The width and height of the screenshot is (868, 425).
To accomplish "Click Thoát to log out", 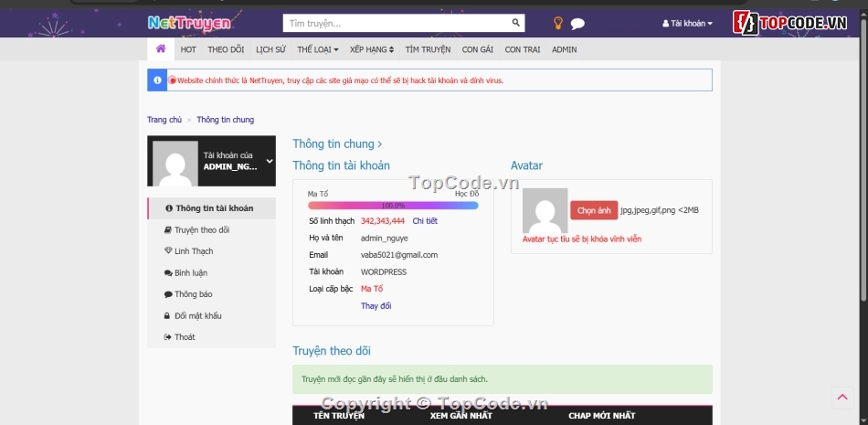I will 211,337.
